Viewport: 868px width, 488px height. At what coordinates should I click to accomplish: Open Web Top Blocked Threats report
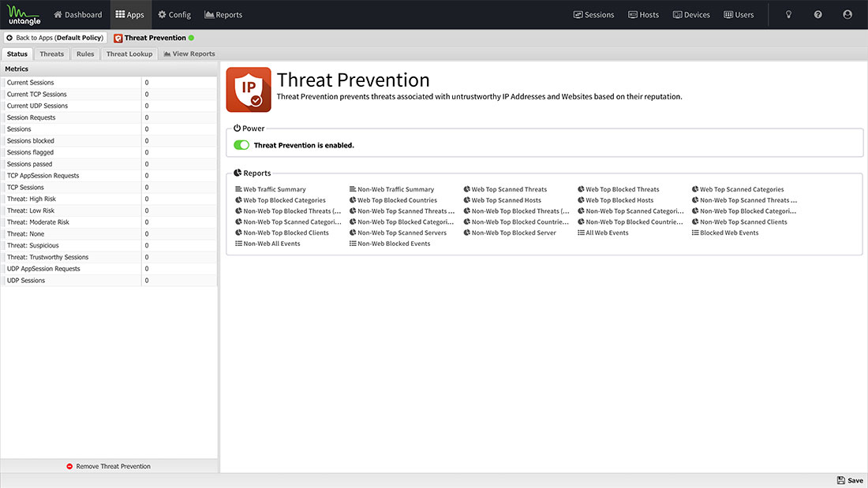(619, 189)
